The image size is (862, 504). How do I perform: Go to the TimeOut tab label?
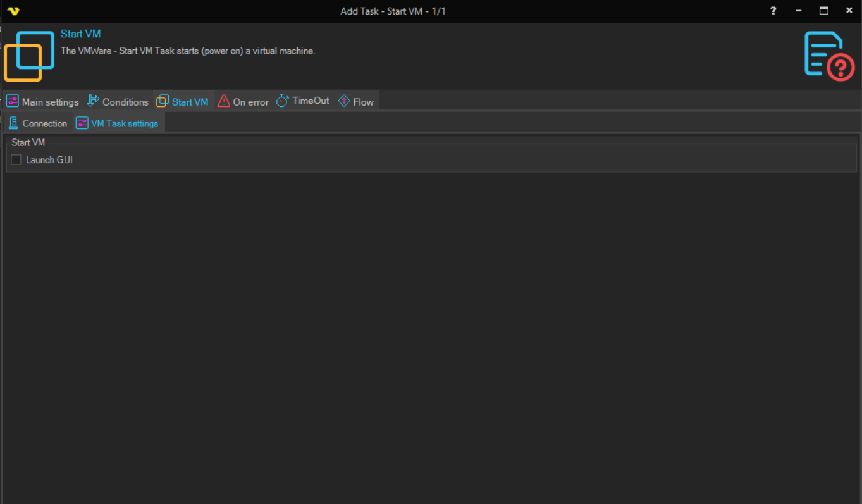311,101
